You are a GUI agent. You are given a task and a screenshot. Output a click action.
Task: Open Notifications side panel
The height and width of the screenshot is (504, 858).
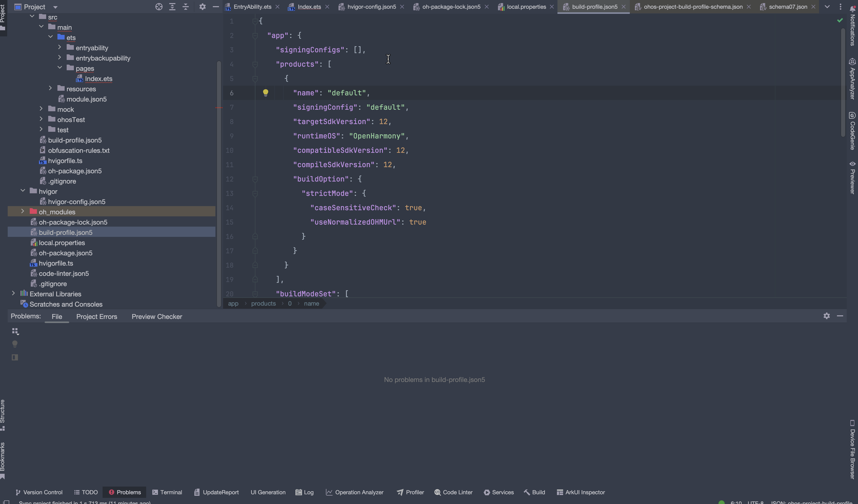tap(852, 26)
